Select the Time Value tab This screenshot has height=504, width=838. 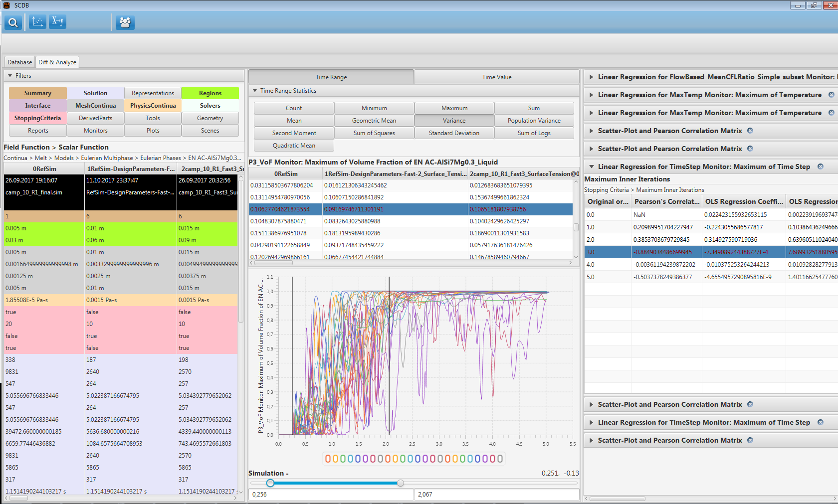tap(496, 77)
